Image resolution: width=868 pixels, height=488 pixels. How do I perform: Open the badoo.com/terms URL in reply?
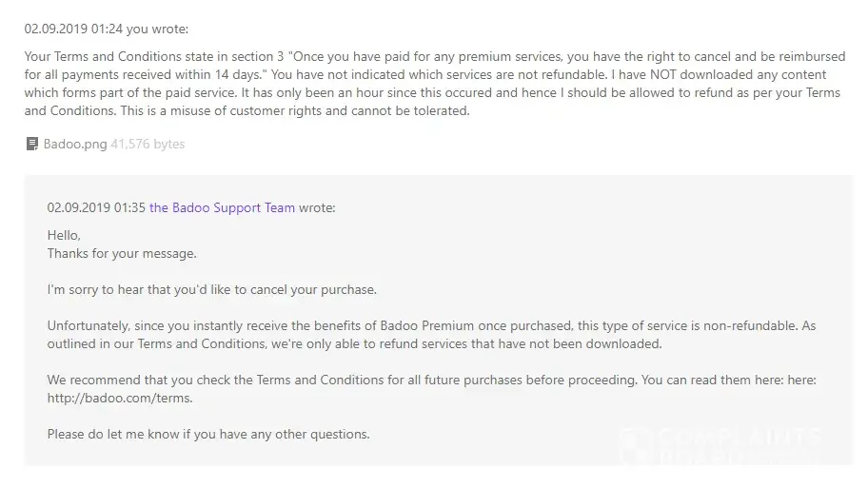(x=119, y=398)
